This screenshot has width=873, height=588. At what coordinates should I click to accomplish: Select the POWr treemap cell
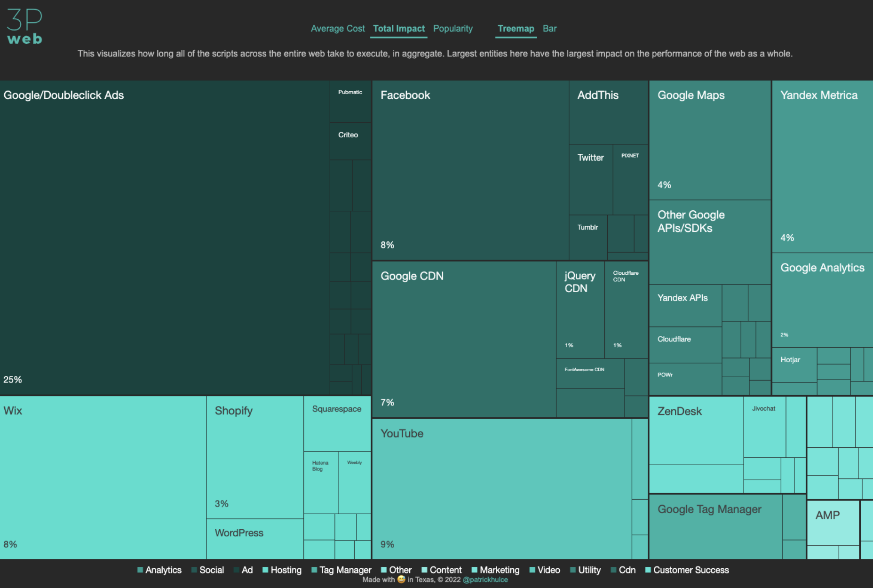pyautogui.click(x=685, y=379)
